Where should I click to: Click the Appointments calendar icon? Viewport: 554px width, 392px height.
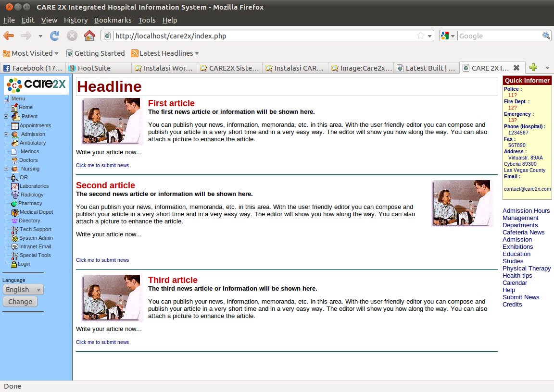[15, 125]
